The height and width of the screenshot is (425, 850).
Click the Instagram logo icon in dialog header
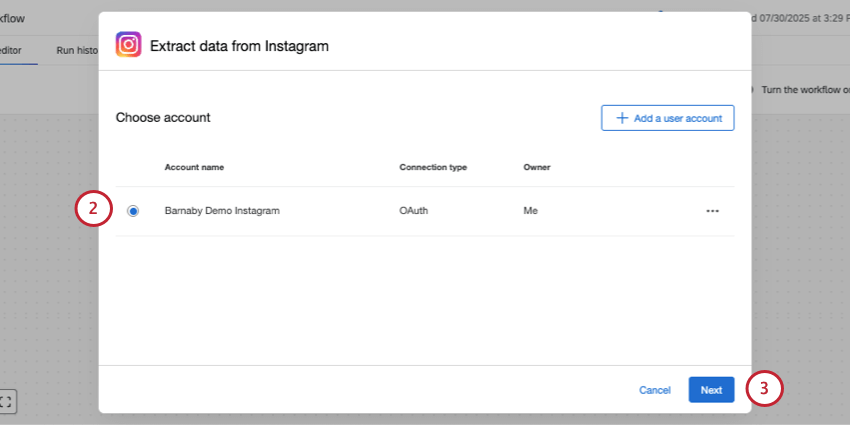[x=128, y=44]
